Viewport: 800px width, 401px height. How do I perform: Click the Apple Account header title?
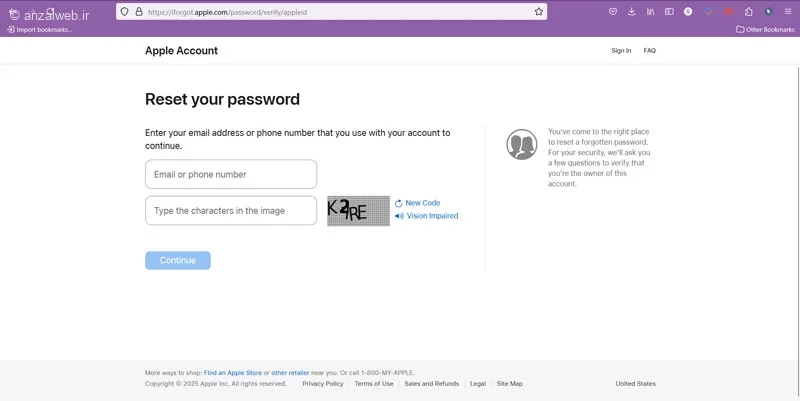[181, 51]
